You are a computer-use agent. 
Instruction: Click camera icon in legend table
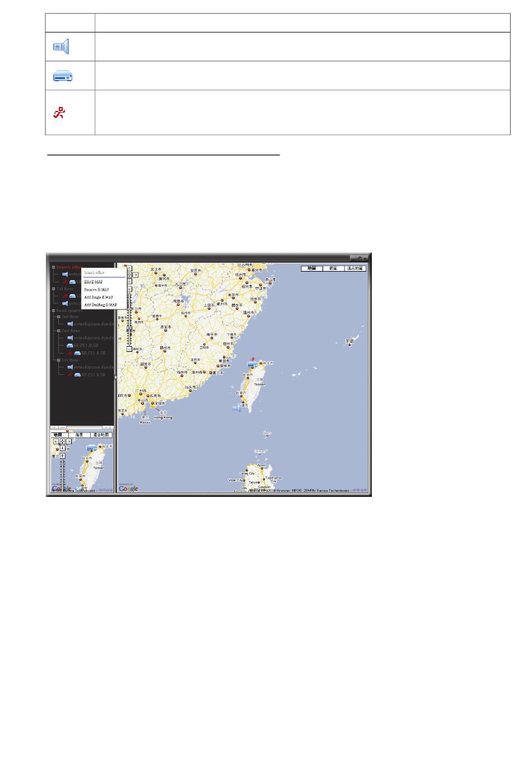point(61,46)
